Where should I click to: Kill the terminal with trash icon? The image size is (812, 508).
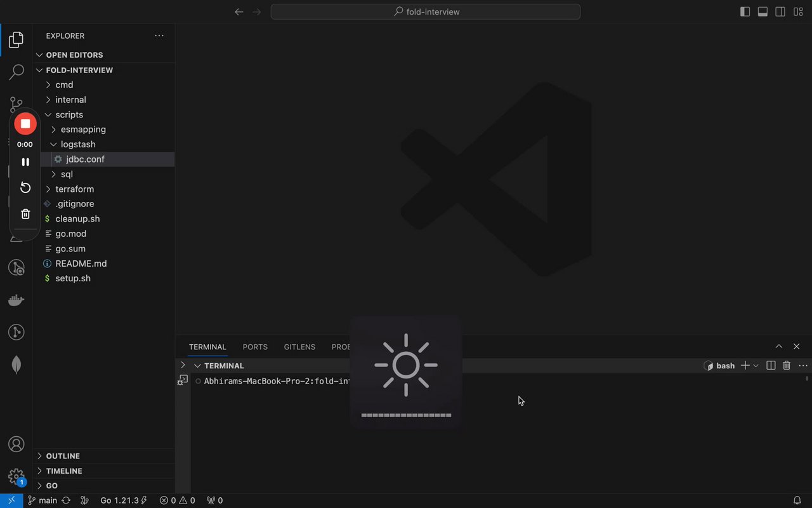pyautogui.click(x=787, y=365)
